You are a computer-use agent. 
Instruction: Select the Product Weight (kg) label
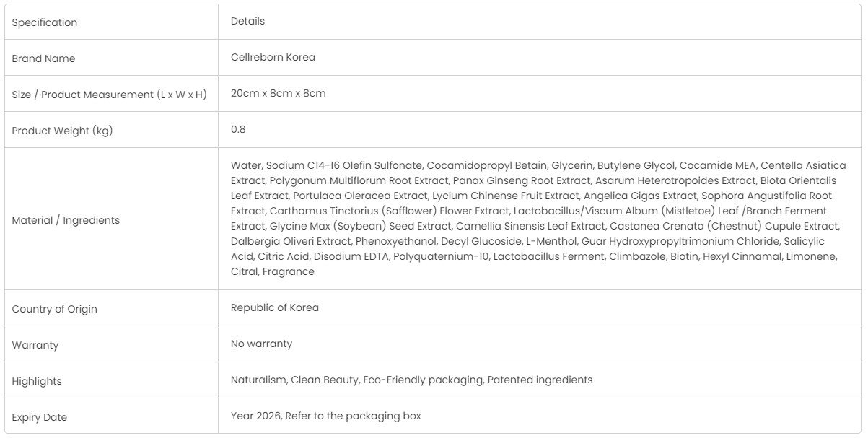[62, 131]
